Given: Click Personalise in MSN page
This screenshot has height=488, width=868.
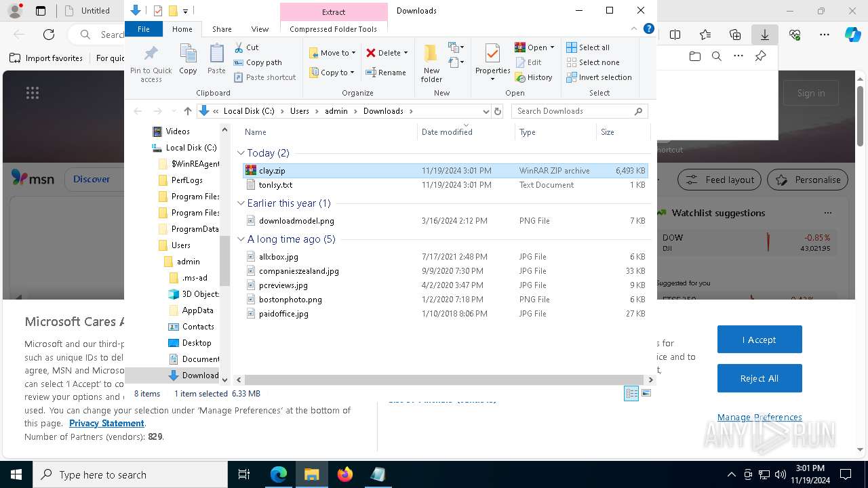Looking at the screenshot, I should pos(808,180).
